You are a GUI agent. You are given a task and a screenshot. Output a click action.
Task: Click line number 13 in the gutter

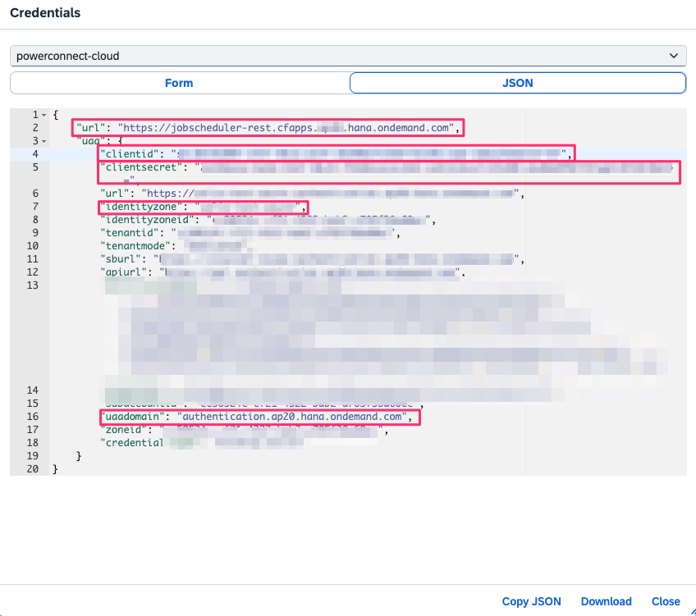tap(33, 285)
